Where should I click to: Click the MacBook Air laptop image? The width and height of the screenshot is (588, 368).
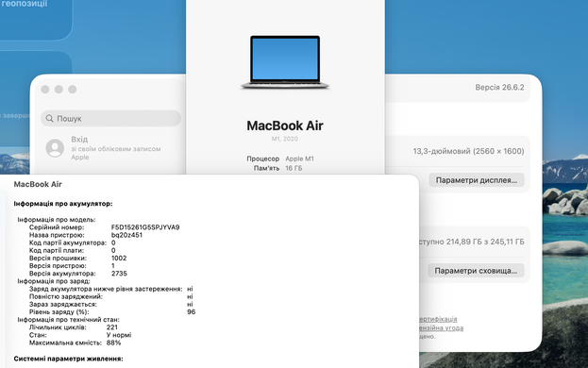285,62
